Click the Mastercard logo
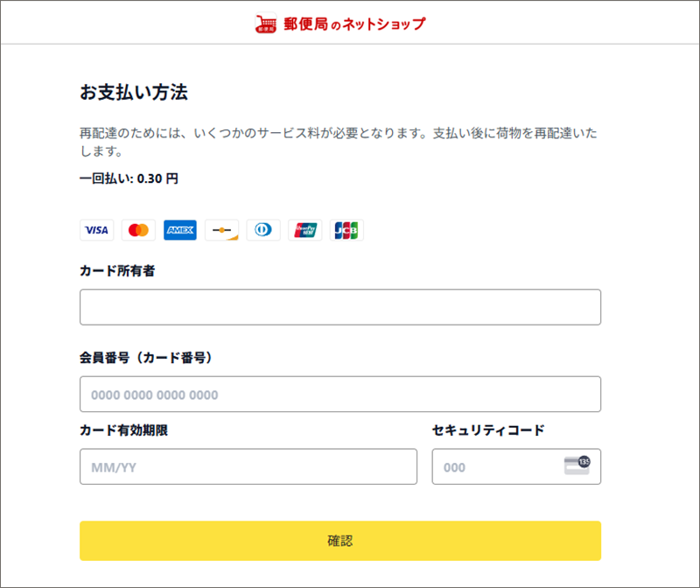Viewport: 700px width, 588px height. (x=138, y=230)
